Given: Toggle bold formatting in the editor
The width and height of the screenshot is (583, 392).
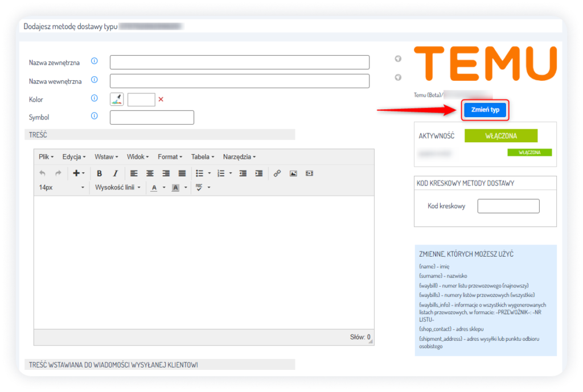Looking at the screenshot, I should pos(100,174).
